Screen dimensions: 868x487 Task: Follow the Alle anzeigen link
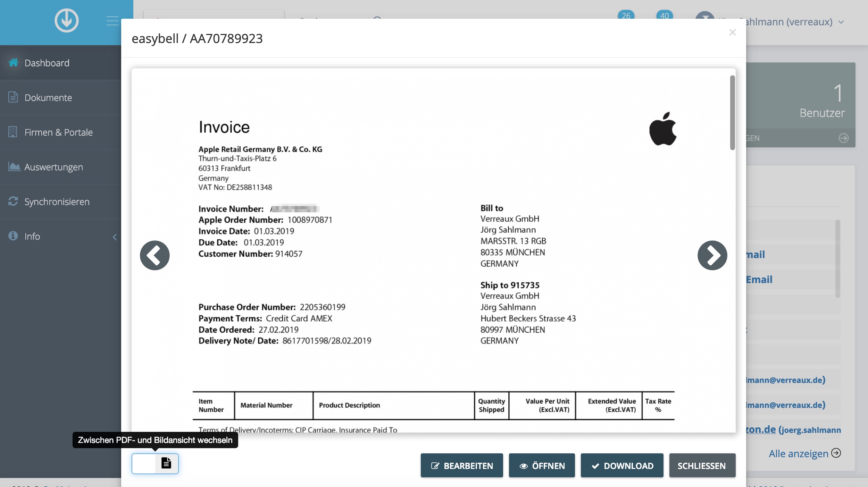click(799, 453)
